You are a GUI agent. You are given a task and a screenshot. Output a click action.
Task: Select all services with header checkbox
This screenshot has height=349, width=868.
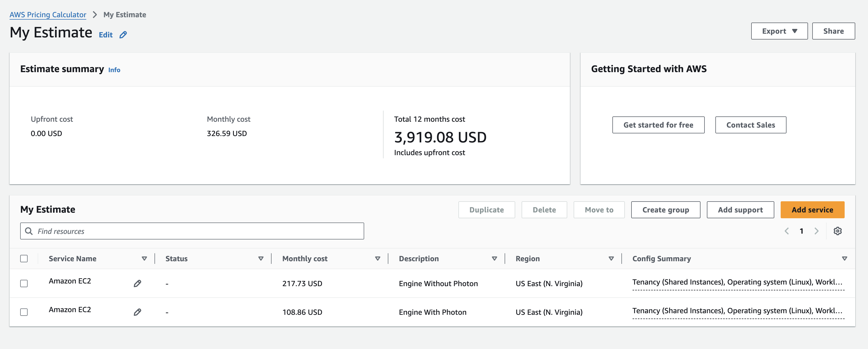24,259
